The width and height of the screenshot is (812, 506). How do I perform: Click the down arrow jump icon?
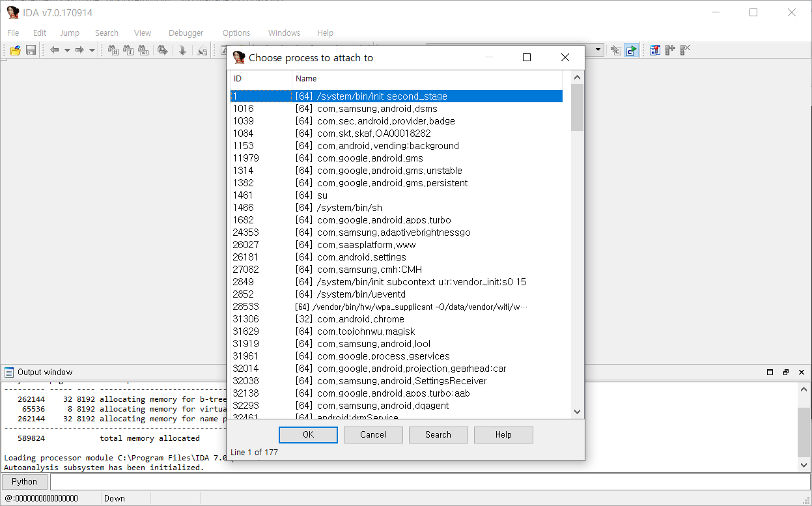click(x=183, y=50)
